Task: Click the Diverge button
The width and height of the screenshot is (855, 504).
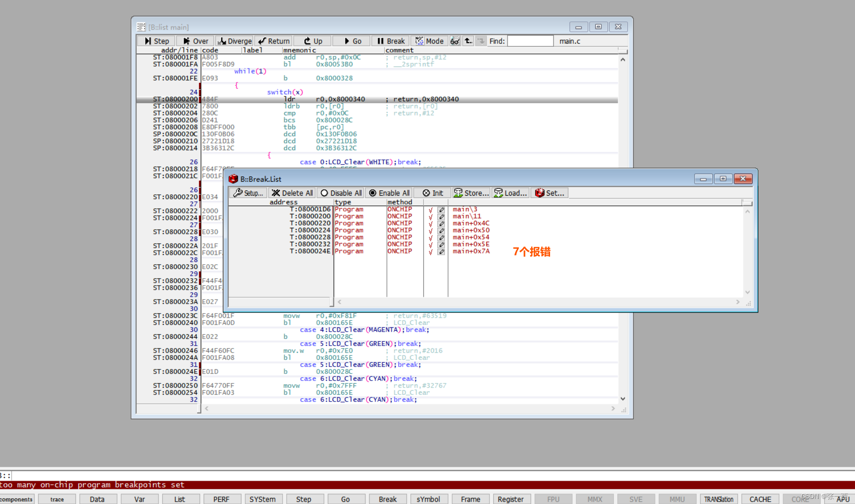Action: tap(234, 41)
